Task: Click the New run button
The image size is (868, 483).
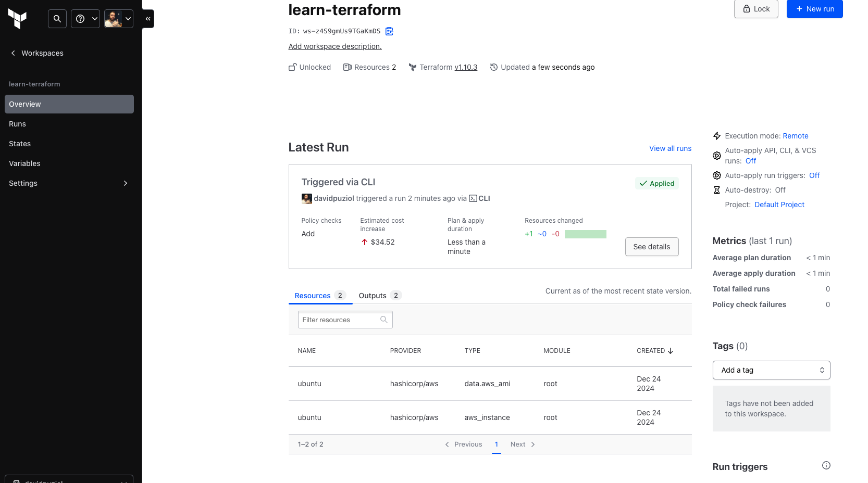Action: (x=814, y=9)
